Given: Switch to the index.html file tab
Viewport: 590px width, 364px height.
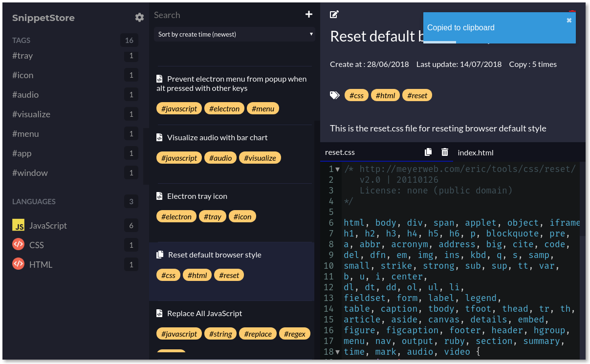Looking at the screenshot, I should point(476,152).
